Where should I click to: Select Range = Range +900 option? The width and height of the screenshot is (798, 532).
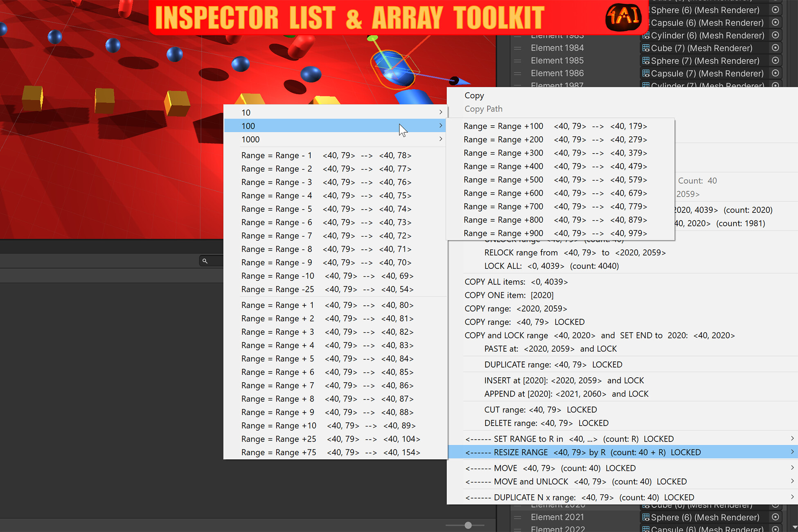click(x=560, y=233)
